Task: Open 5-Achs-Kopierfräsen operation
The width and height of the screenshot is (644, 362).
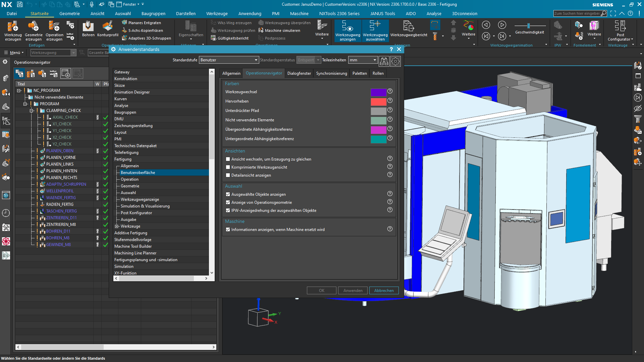Action: tap(142, 31)
